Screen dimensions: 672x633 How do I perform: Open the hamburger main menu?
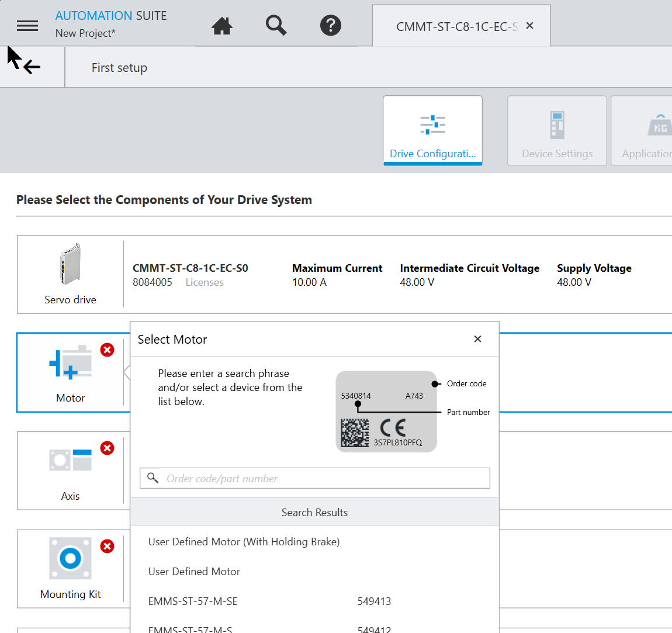point(27,26)
